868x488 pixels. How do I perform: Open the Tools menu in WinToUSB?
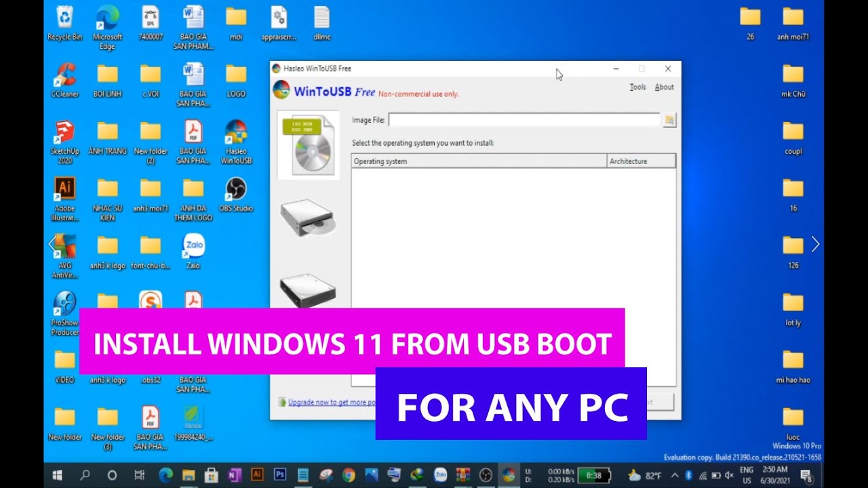point(637,87)
